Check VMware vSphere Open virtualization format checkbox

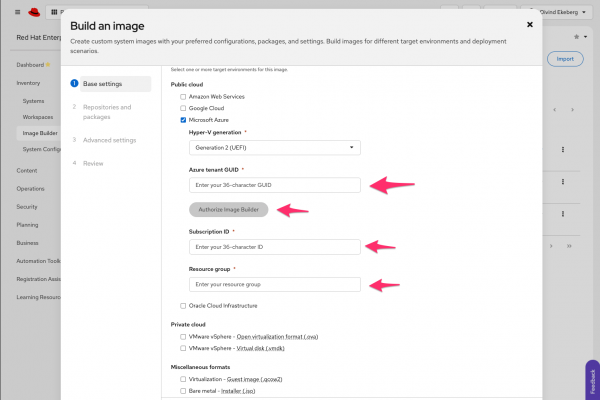[x=183, y=337]
